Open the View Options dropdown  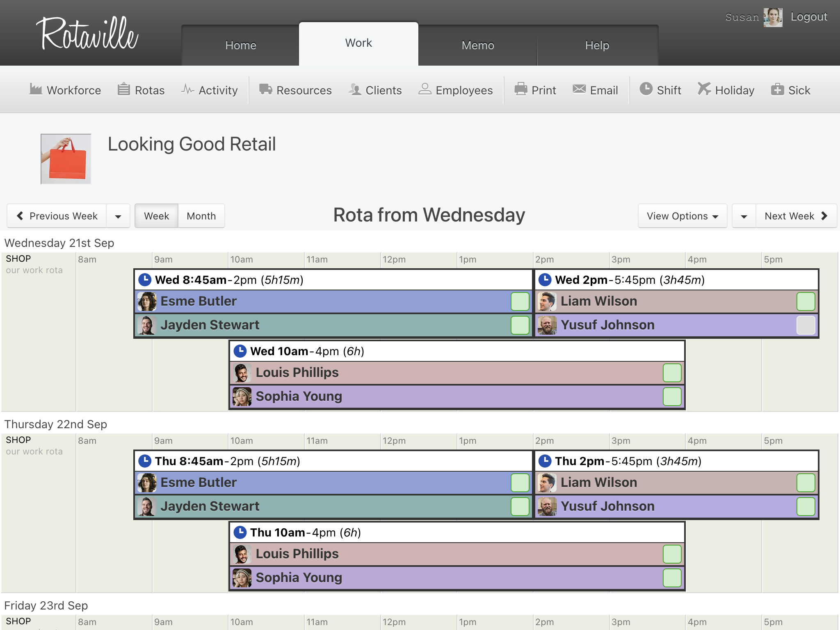(682, 216)
